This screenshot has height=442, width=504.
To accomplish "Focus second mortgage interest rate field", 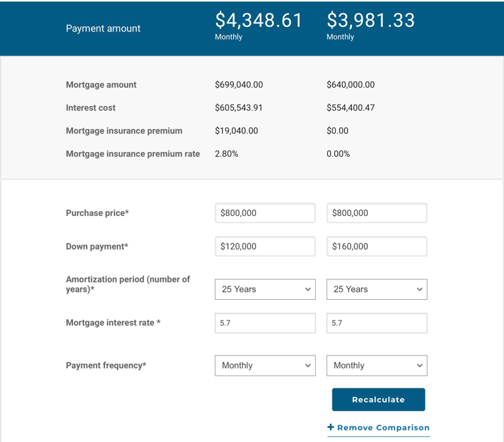I will (x=377, y=323).
